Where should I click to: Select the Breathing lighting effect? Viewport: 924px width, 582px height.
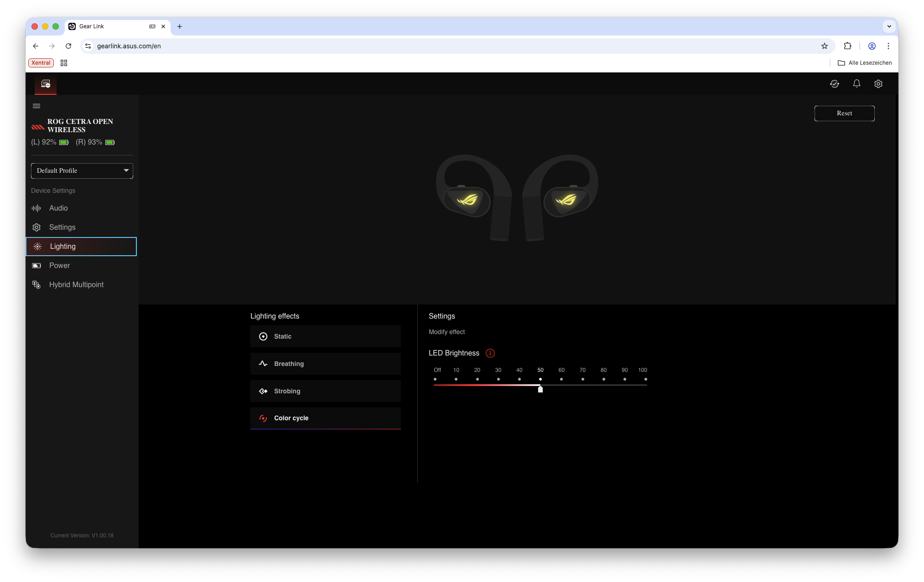pyautogui.click(x=325, y=364)
